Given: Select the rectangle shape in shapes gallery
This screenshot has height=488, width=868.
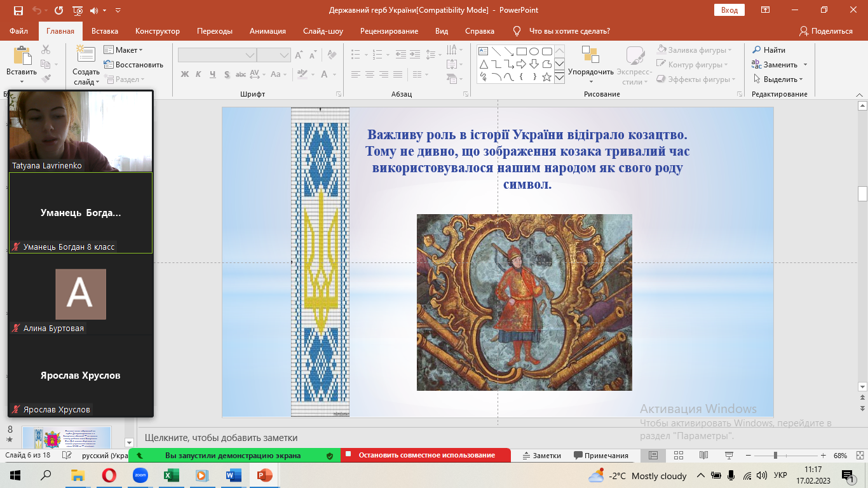Looking at the screenshot, I should (x=521, y=51).
